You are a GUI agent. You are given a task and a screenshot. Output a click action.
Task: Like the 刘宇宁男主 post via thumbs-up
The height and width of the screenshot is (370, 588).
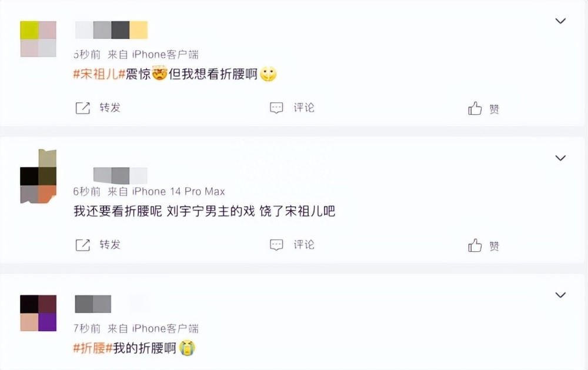point(475,245)
